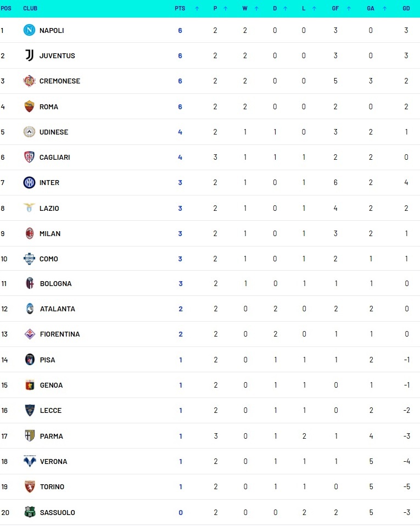This screenshot has height=526, width=420.
Task: Click the Torino club crest
Action: pos(30,487)
